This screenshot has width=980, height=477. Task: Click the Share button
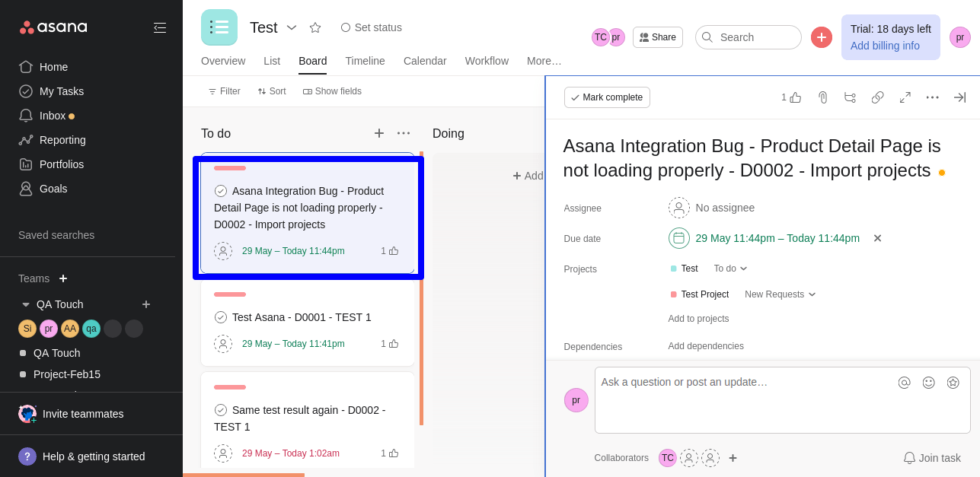[657, 37]
